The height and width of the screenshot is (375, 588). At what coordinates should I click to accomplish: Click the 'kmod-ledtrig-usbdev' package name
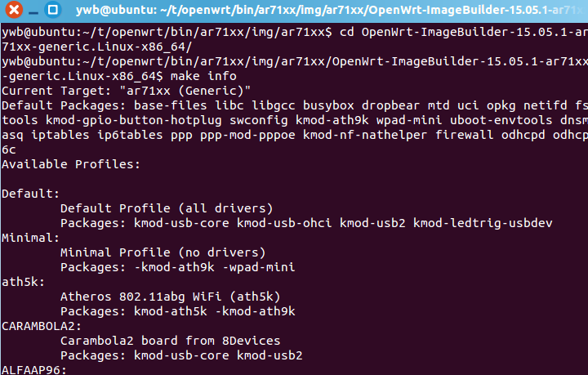483,223
